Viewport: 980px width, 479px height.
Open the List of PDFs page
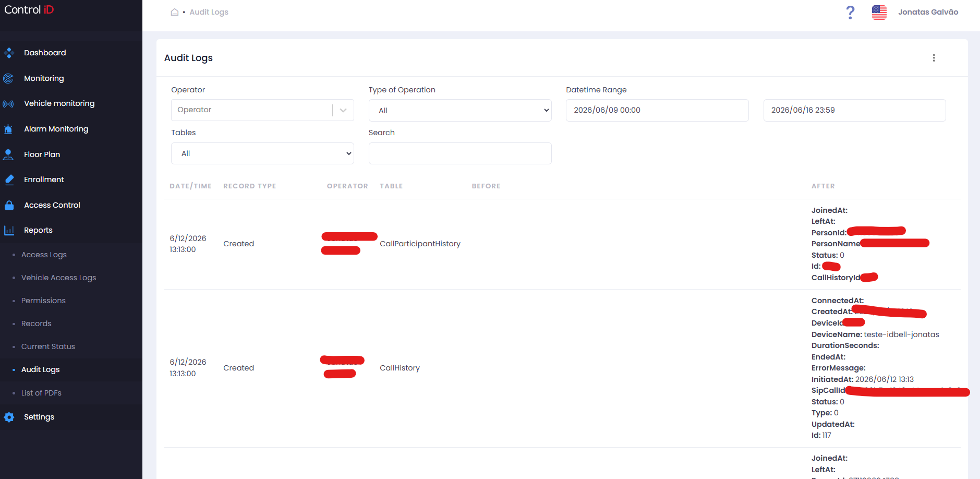(x=41, y=393)
